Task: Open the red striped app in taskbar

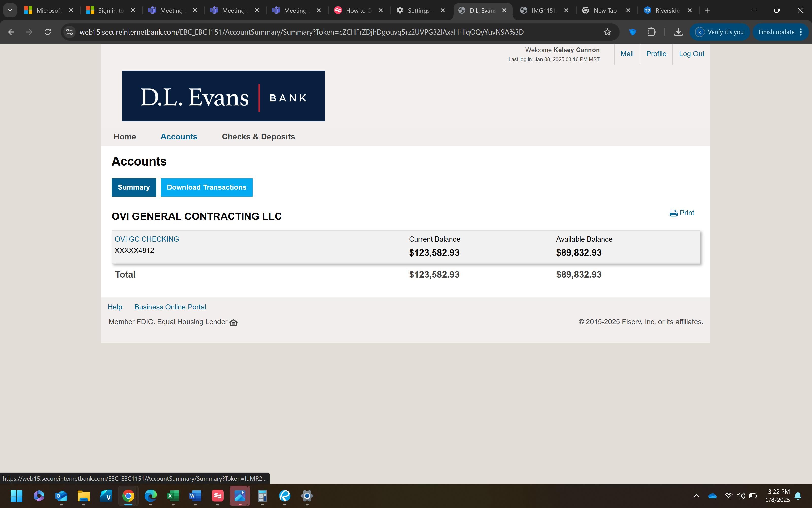Action: (x=217, y=496)
